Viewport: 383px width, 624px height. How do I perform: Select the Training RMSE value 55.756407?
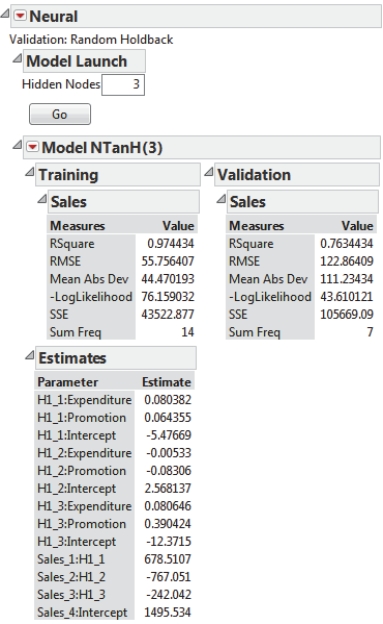(168, 261)
